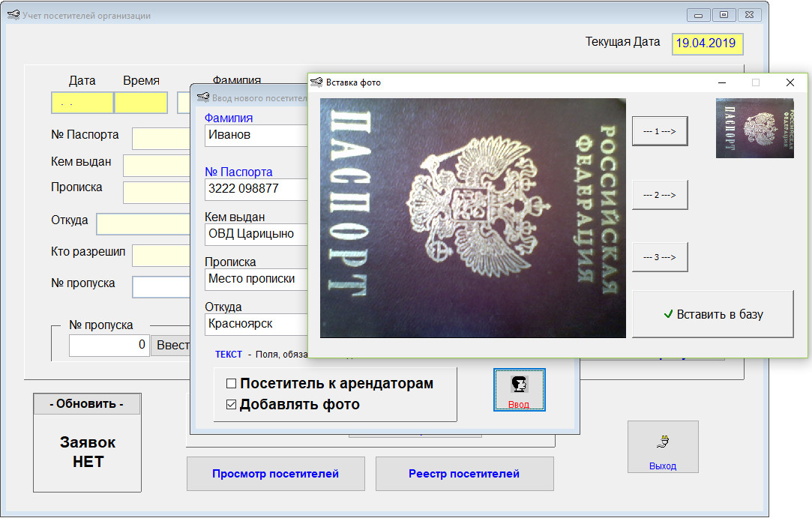Click the main window Прописка field
The width and height of the screenshot is (812, 518).
pyautogui.click(x=157, y=192)
